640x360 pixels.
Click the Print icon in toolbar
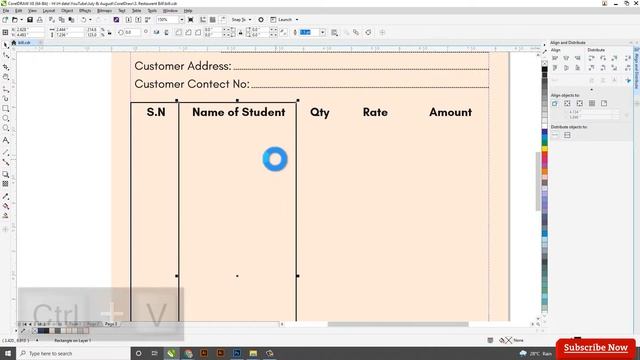[x=40, y=20]
